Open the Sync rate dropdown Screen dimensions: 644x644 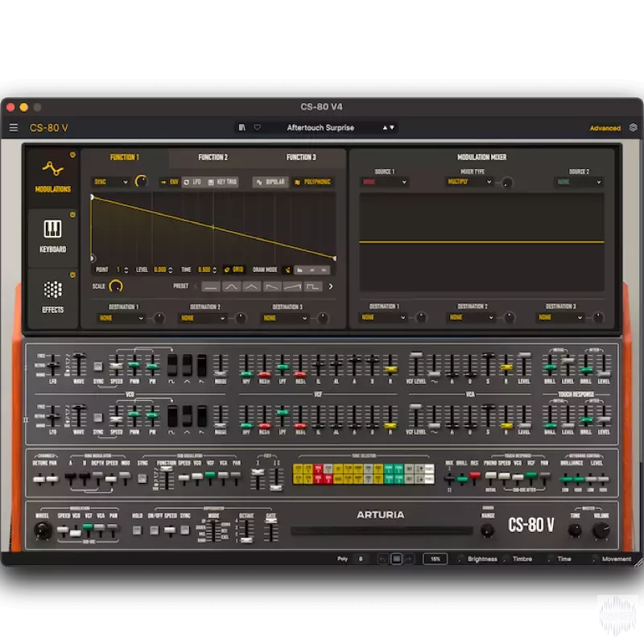111,182
